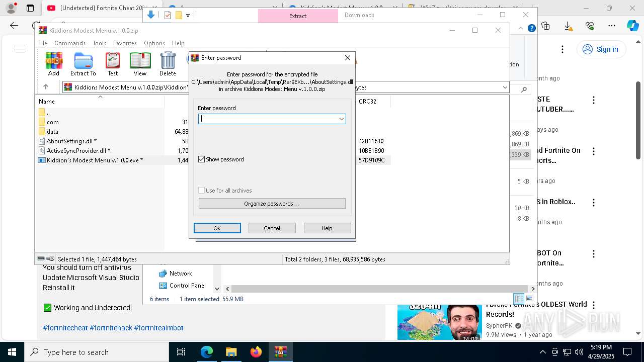
Task: Open Edge downloads icon
Action: 568,26
